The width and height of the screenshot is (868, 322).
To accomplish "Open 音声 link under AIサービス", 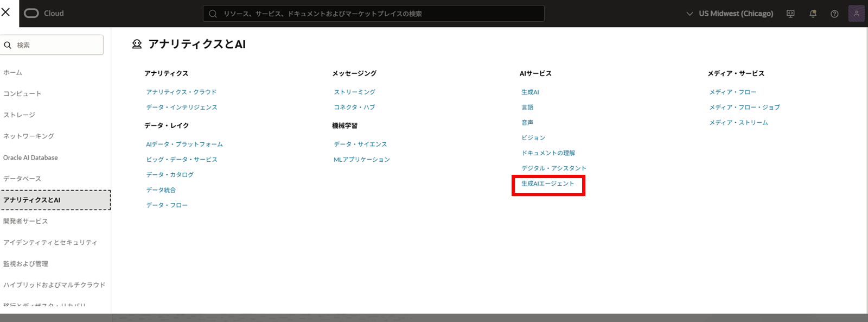I will coord(527,122).
